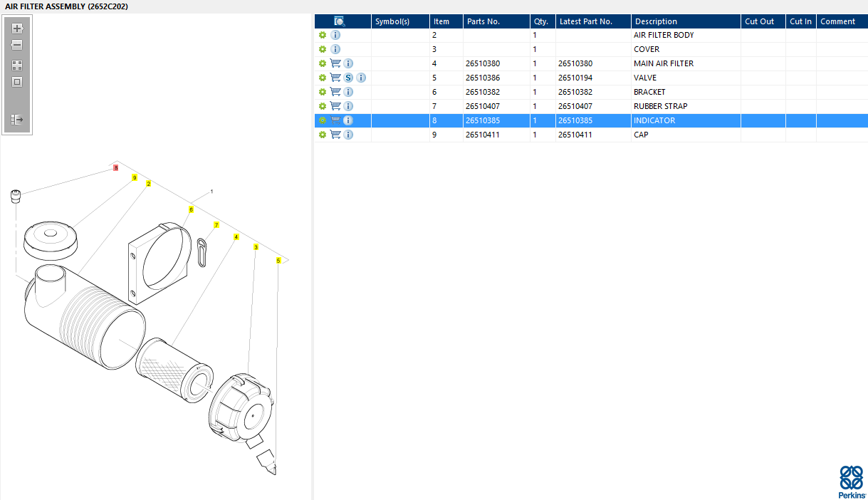Click gear icon for COVER row
The height and width of the screenshot is (500, 868).
tap(322, 49)
